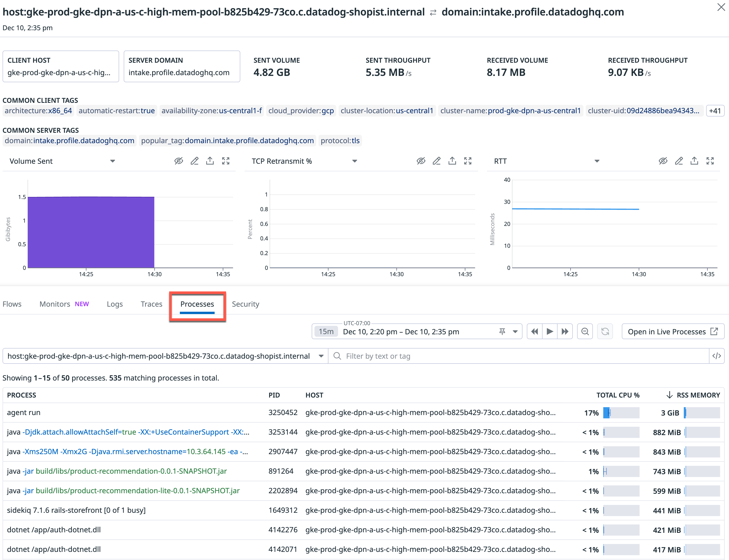Image resolution: width=729 pixels, height=560 pixels.
Task: Fast-forward the processes time range
Action: (565, 331)
